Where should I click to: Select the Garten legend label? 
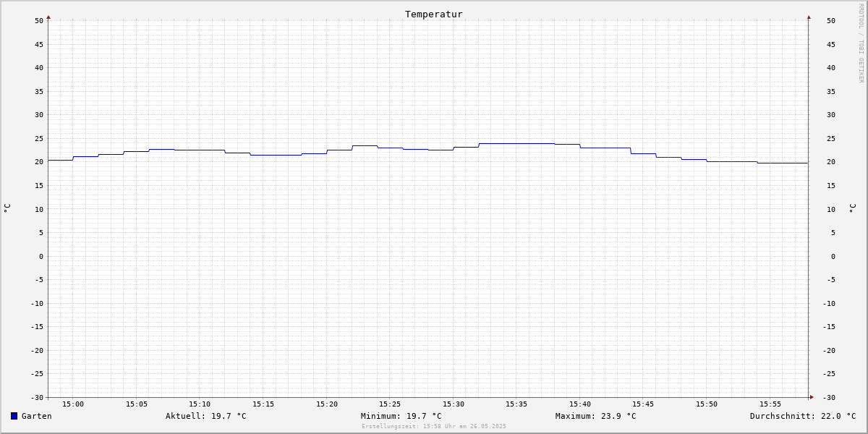tap(37, 416)
